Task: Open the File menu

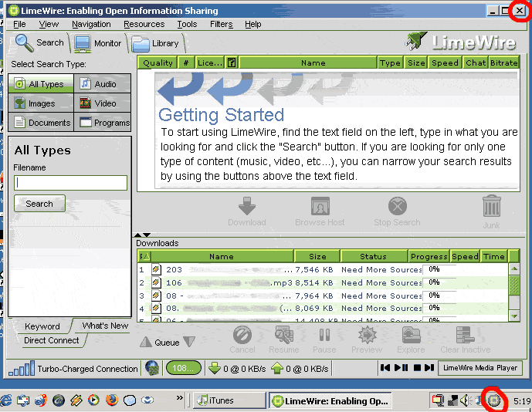Action: click(19, 25)
